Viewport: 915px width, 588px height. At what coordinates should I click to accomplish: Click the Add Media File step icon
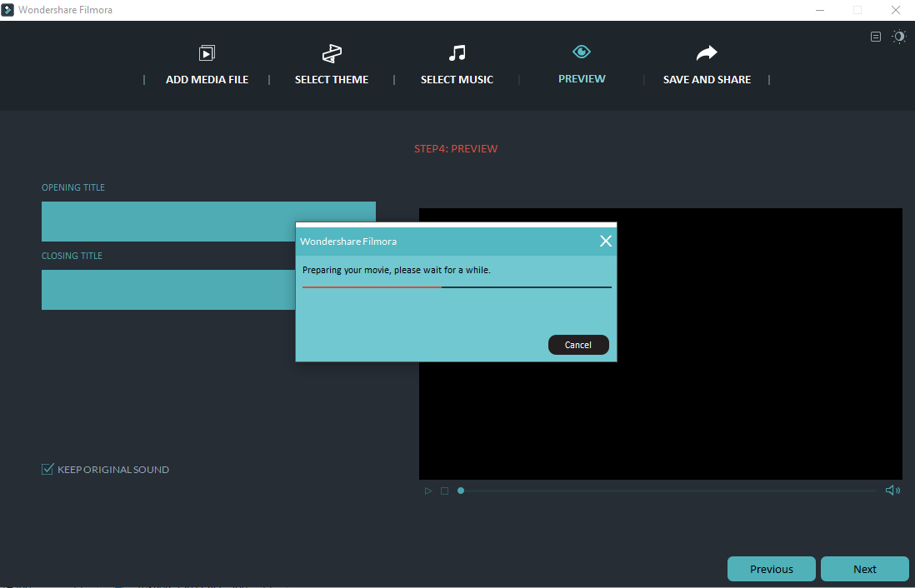point(207,53)
